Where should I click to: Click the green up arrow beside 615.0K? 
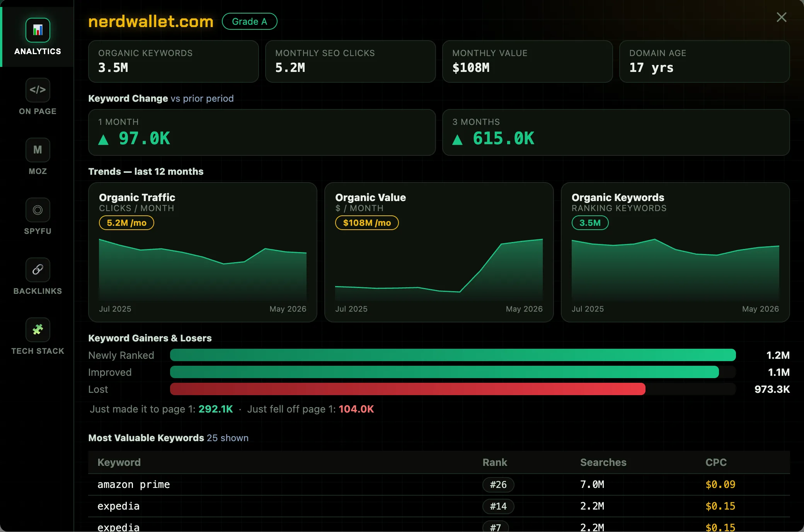[x=457, y=140]
